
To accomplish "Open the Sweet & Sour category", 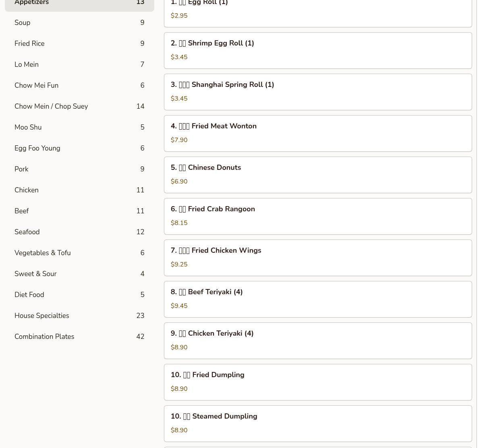I will 79,274.
